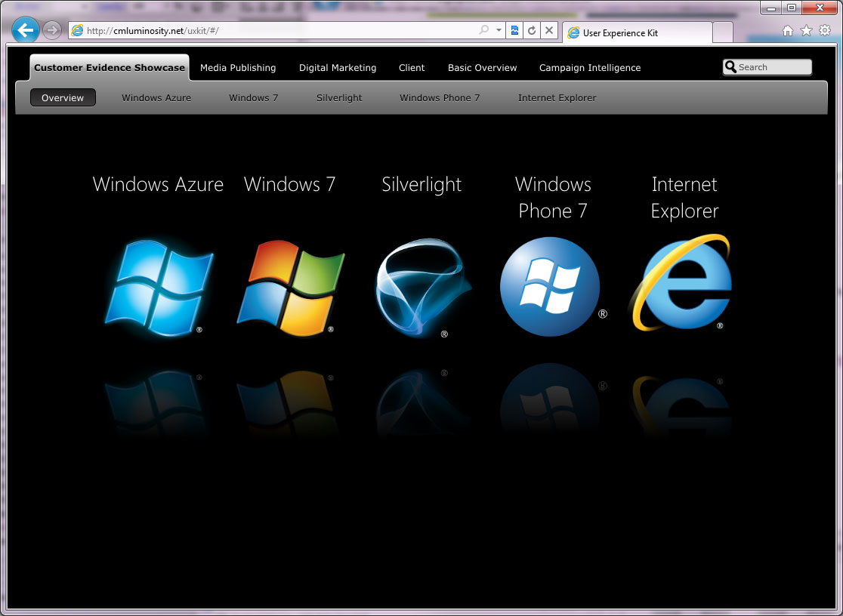The height and width of the screenshot is (616, 843).
Task: Click the large Windows Azure heading
Action: coord(158,184)
